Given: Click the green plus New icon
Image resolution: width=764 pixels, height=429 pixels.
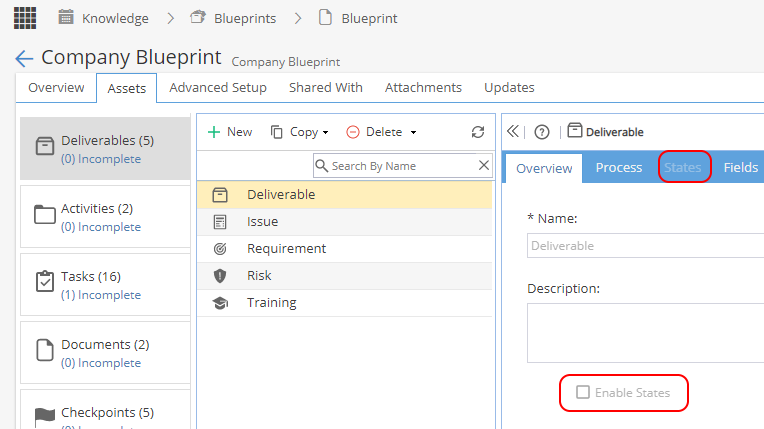Looking at the screenshot, I should [213, 132].
